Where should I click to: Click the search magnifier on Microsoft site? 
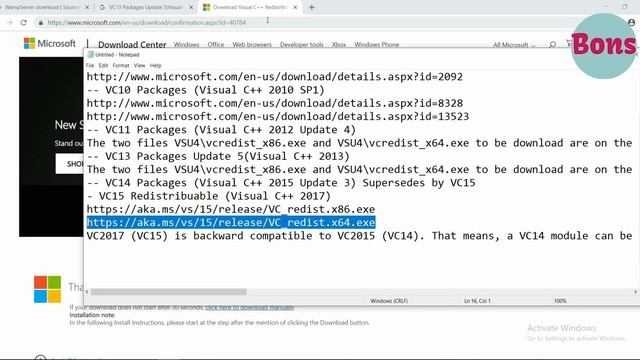(552, 44)
